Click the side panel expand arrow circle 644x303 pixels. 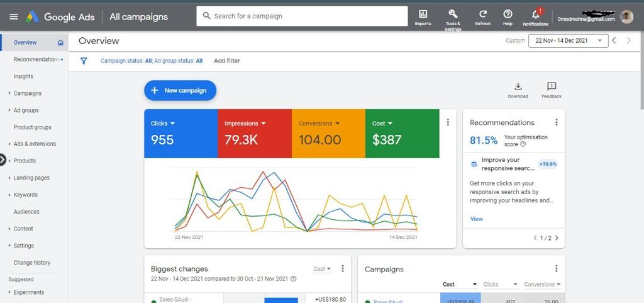click(x=3, y=160)
